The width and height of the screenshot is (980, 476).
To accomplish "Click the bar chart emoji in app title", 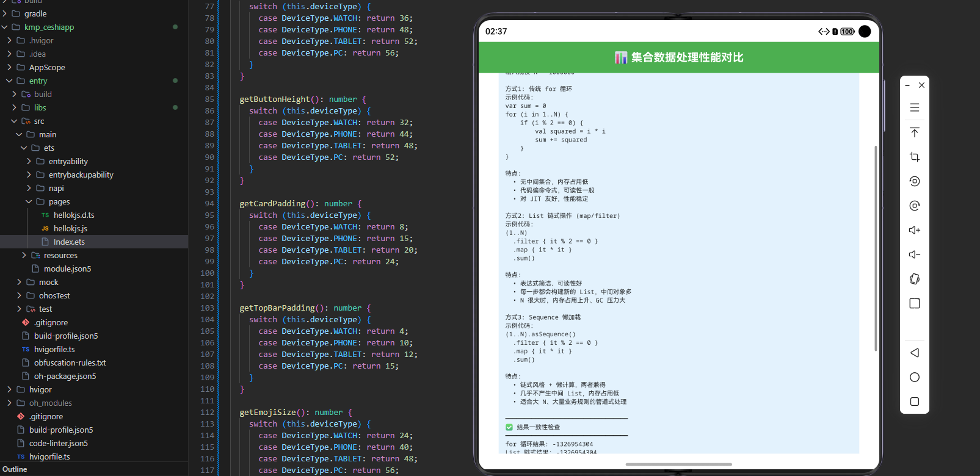I will (621, 57).
